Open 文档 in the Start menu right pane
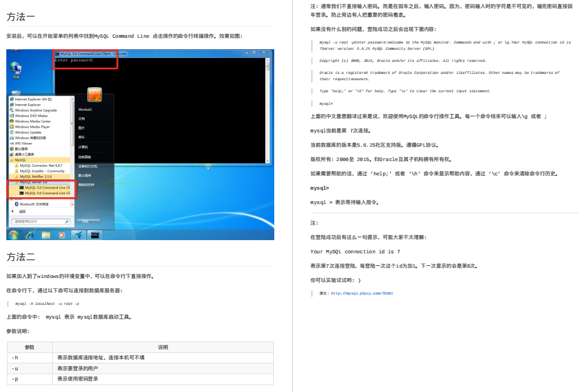 pyautogui.click(x=81, y=119)
